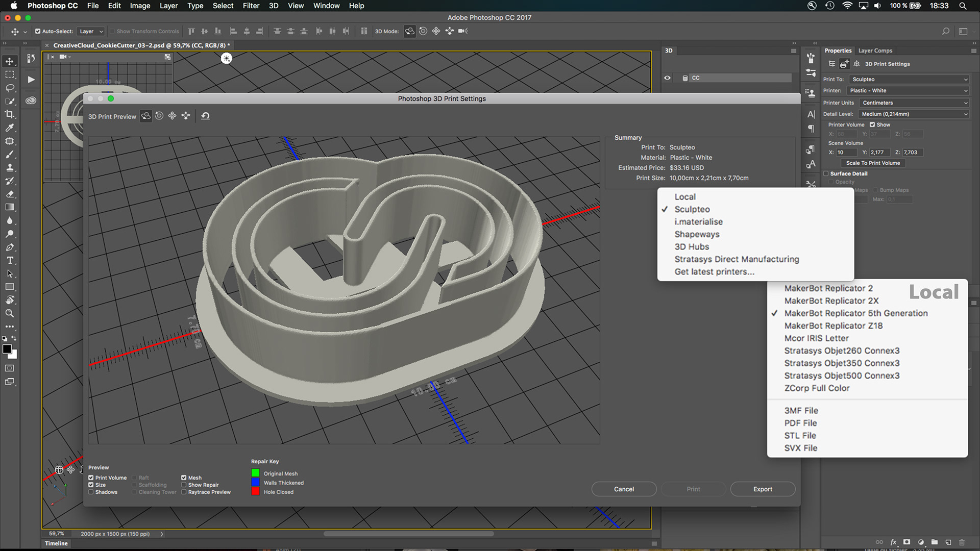Toggle the Printer Volume Show checkbox
The height and width of the screenshot is (551, 980).
click(872, 124)
